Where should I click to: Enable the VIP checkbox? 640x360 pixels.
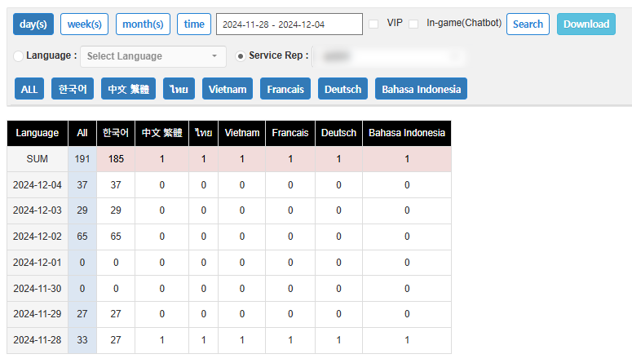point(373,24)
